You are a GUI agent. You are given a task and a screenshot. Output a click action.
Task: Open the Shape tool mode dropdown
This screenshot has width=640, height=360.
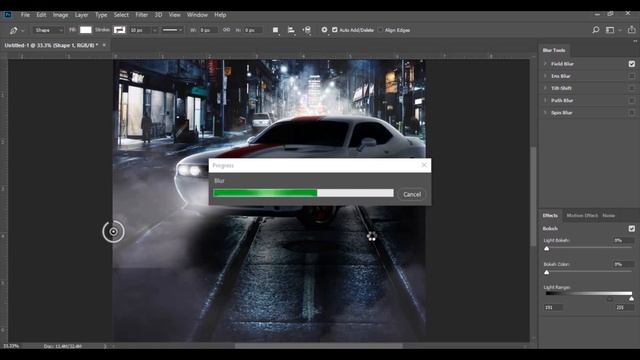tap(48, 30)
